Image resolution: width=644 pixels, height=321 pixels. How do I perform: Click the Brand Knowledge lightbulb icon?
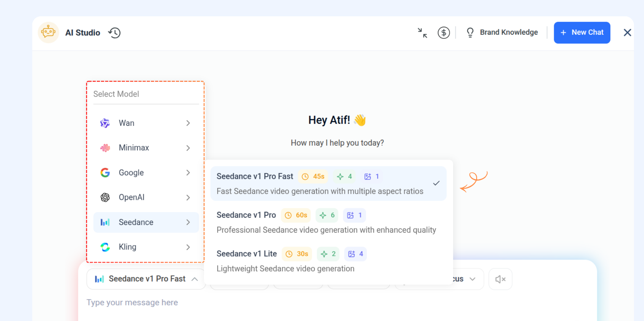pyautogui.click(x=470, y=33)
